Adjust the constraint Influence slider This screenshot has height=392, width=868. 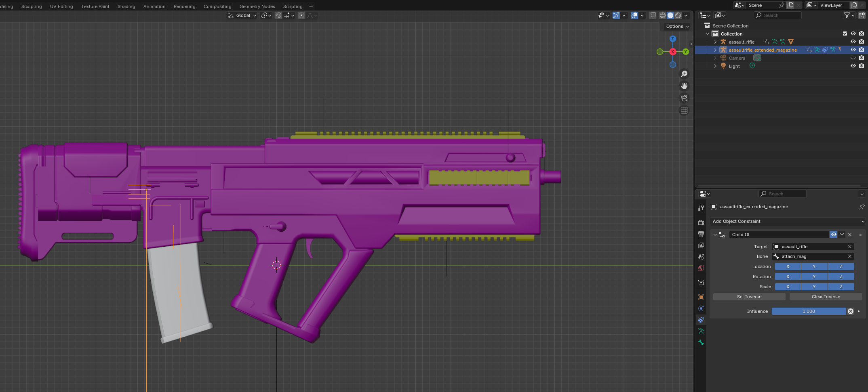pos(808,311)
